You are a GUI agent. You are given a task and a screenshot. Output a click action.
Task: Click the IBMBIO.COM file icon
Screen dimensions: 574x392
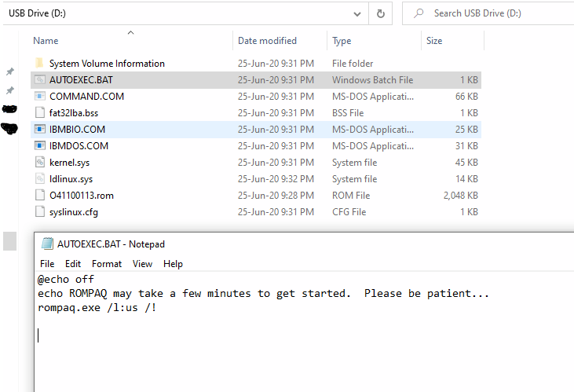pyautogui.click(x=40, y=130)
